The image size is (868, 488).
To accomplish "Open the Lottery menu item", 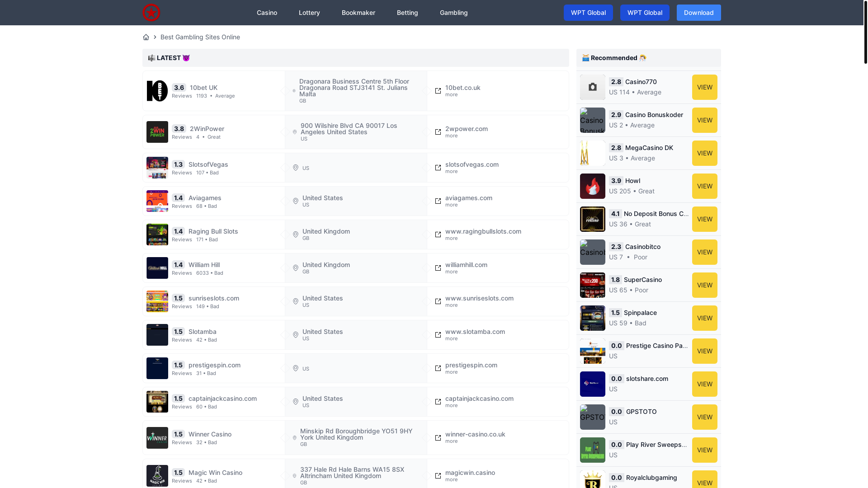I will tap(309, 13).
